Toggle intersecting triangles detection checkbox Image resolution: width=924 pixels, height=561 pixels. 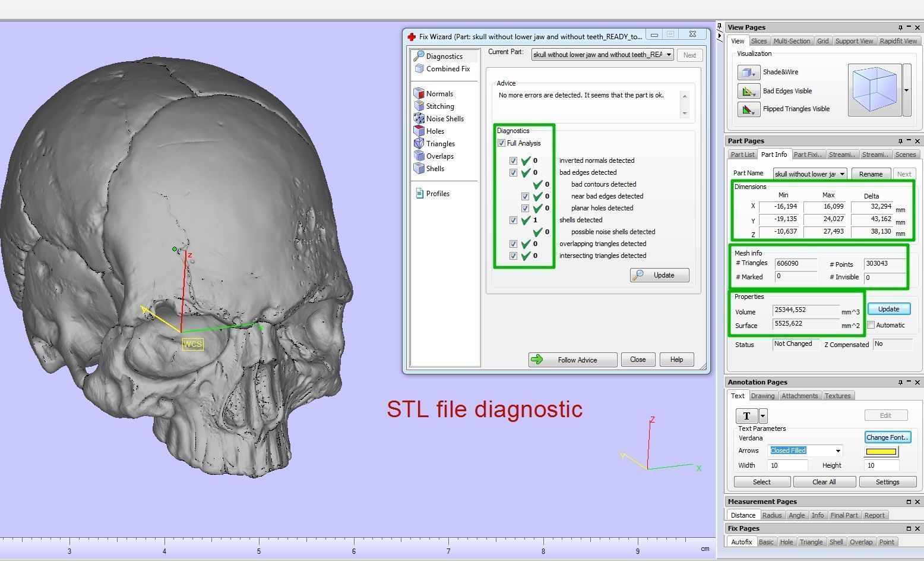[x=513, y=256]
